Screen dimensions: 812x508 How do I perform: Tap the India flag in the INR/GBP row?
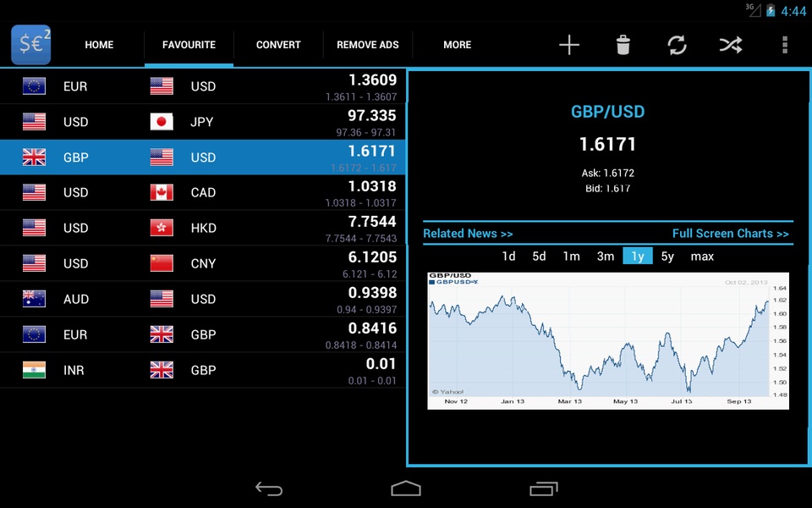click(34, 370)
